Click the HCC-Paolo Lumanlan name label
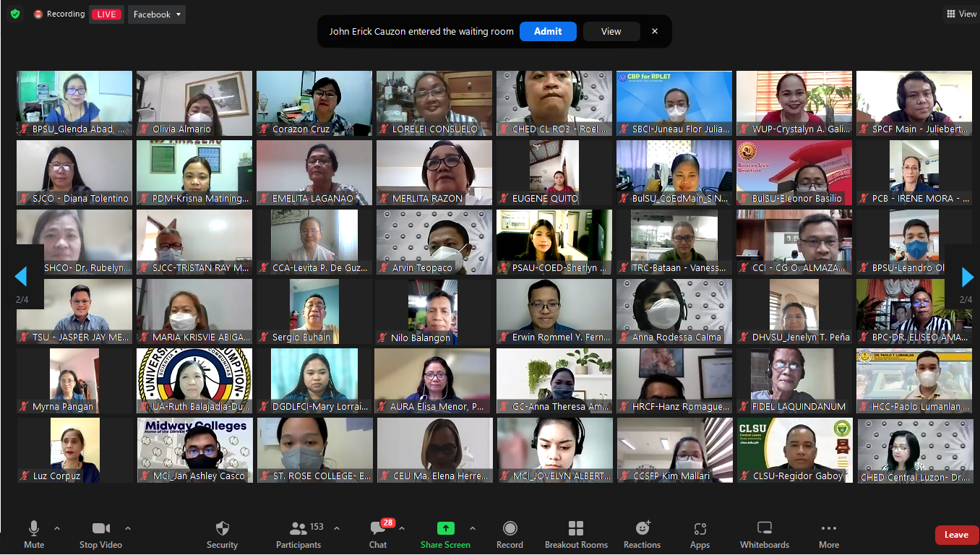This screenshot has height=555, width=980. (921, 407)
